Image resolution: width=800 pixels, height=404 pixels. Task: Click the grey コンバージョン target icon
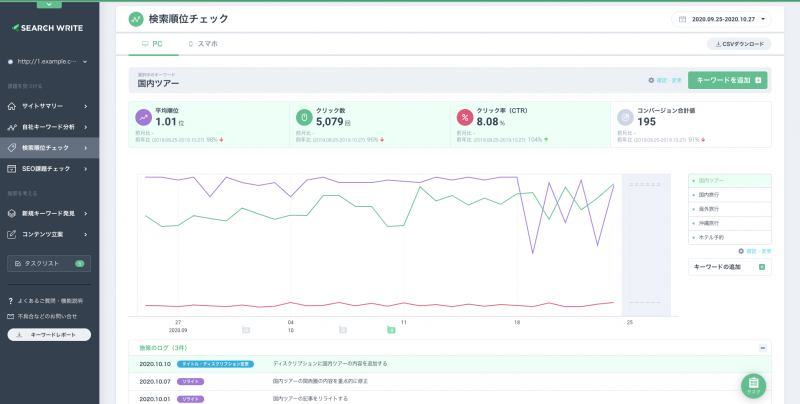pyautogui.click(x=626, y=117)
